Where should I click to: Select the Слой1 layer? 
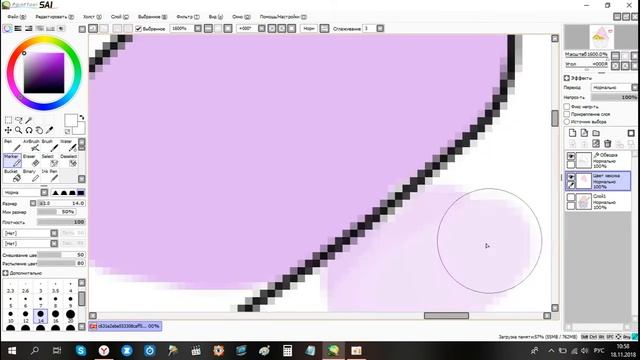tap(598, 202)
